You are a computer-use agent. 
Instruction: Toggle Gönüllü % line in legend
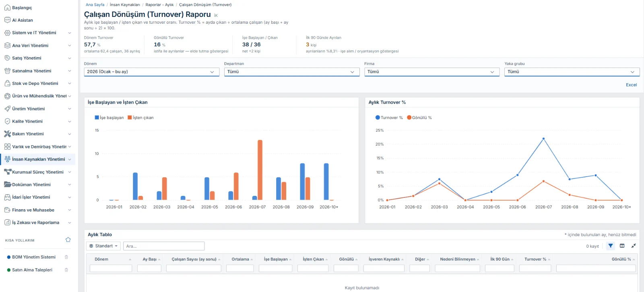(419, 118)
